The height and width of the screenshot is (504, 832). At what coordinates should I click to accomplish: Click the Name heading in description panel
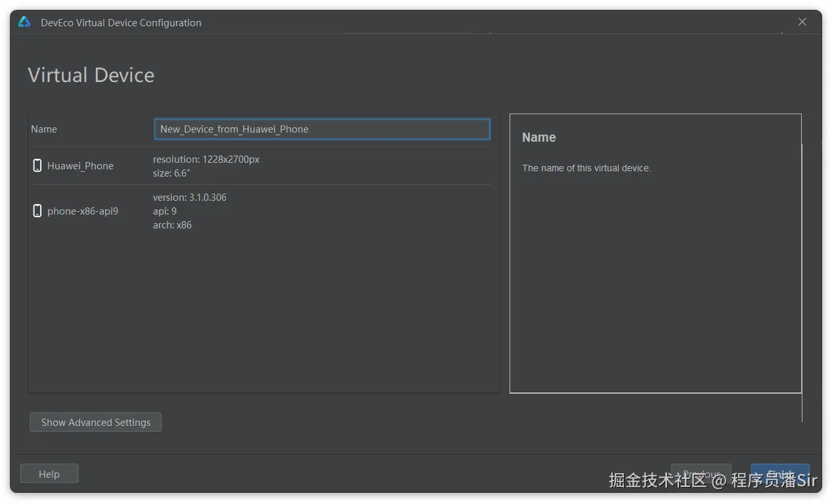pos(539,137)
